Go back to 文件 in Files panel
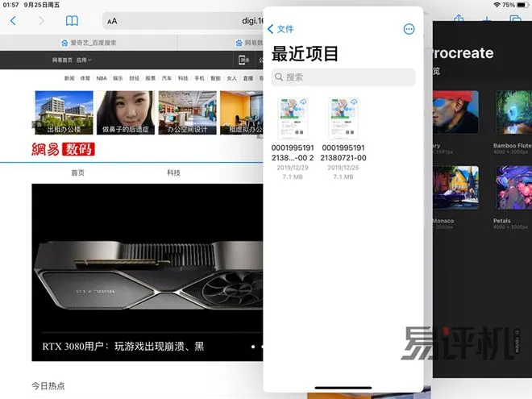532x399 pixels. click(x=281, y=29)
